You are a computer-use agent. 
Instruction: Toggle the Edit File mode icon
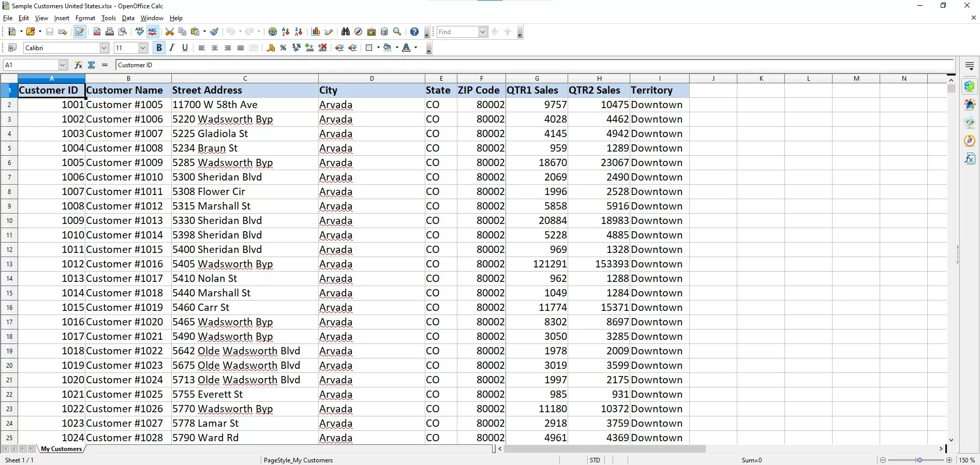click(x=79, y=32)
